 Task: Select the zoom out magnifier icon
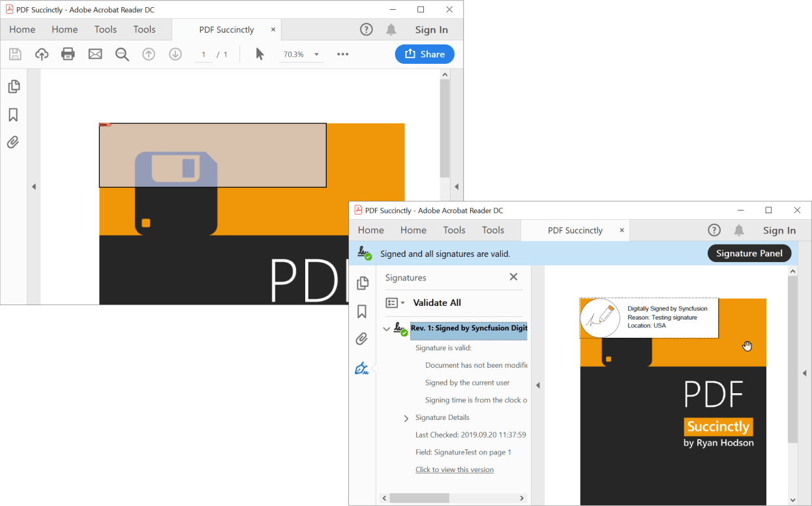pos(122,54)
